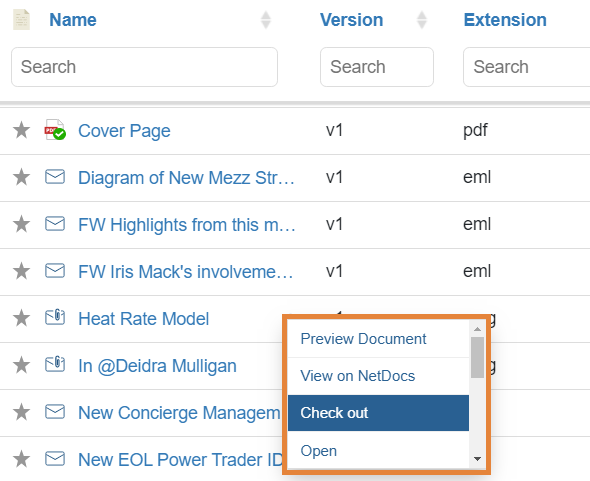
Task: Focus the Name column search field
Action: (144, 67)
